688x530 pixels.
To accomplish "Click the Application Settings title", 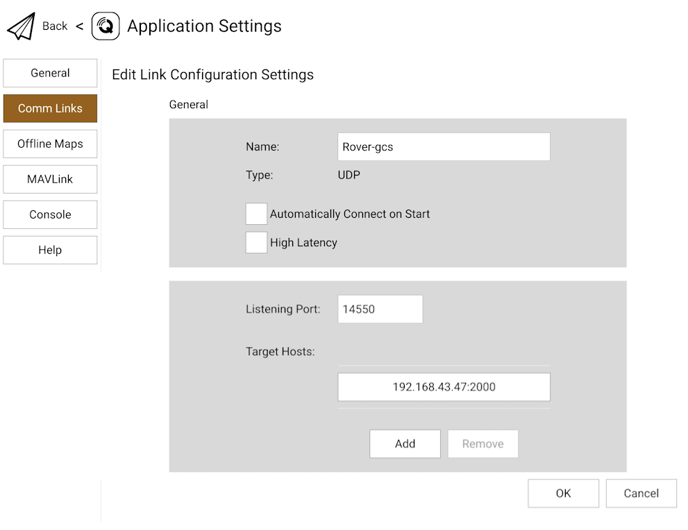I will pyautogui.click(x=204, y=26).
